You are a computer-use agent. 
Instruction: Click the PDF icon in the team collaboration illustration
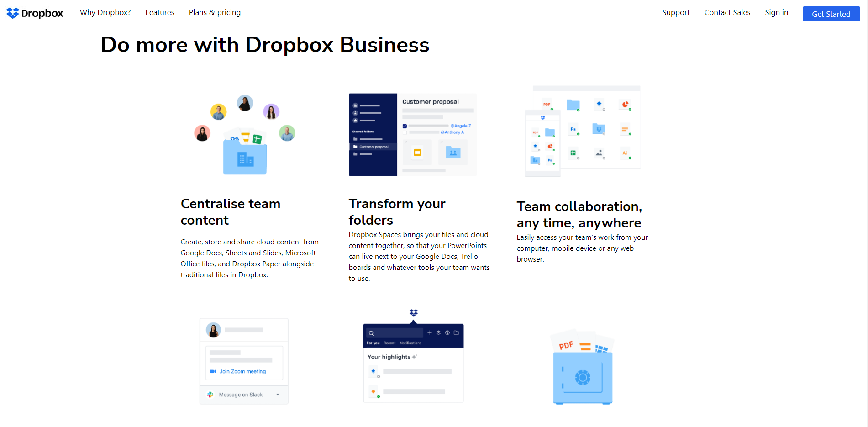click(547, 105)
